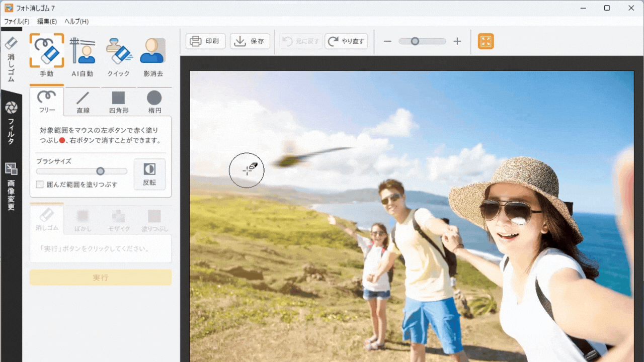Click the やり直す redo button
This screenshot has height=362, width=644.
tap(346, 41)
